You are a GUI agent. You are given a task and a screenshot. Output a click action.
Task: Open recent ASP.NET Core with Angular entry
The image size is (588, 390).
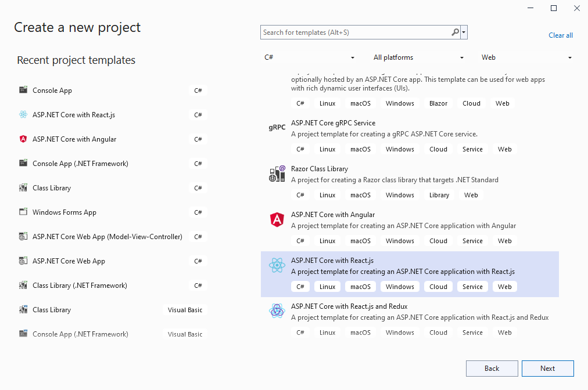(113, 139)
